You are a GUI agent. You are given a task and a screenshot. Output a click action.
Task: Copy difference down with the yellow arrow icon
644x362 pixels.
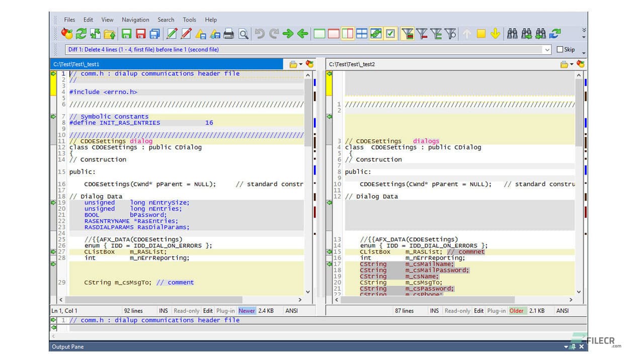tap(496, 34)
